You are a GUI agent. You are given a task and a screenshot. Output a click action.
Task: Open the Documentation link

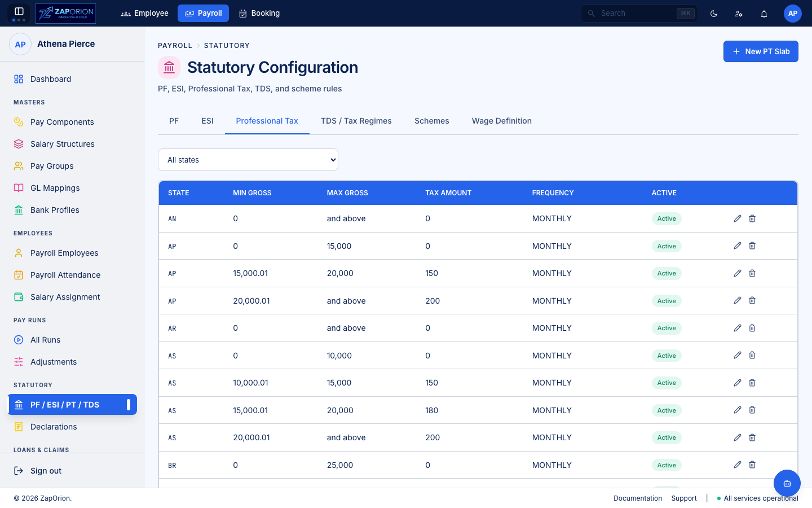(x=638, y=498)
